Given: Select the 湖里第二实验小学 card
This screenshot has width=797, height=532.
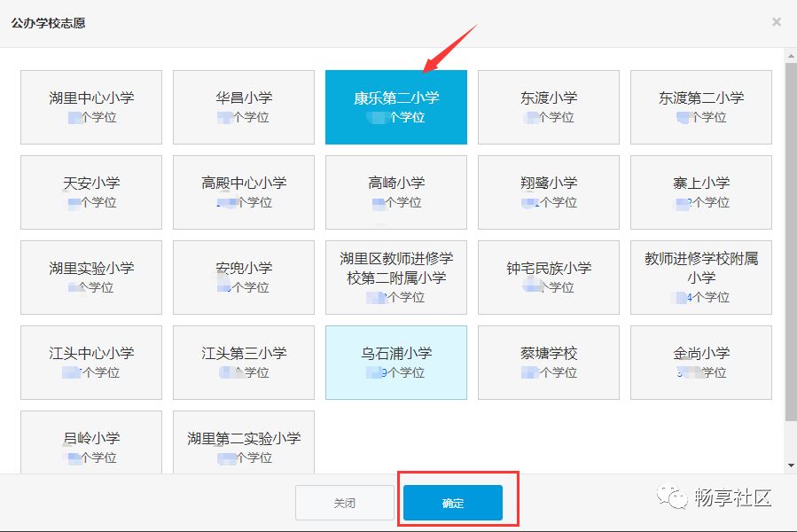Looking at the screenshot, I should pos(244,442).
